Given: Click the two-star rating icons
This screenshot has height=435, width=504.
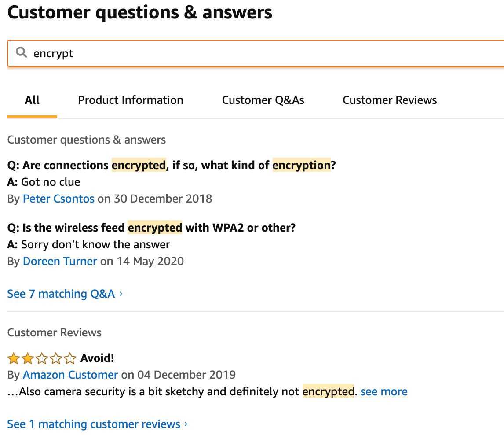Looking at the screenshot, I should pos(42,358).
